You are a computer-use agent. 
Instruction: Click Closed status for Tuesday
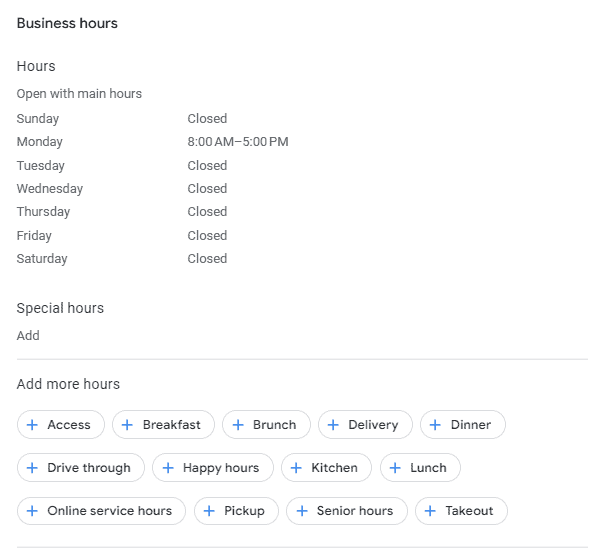207,166
